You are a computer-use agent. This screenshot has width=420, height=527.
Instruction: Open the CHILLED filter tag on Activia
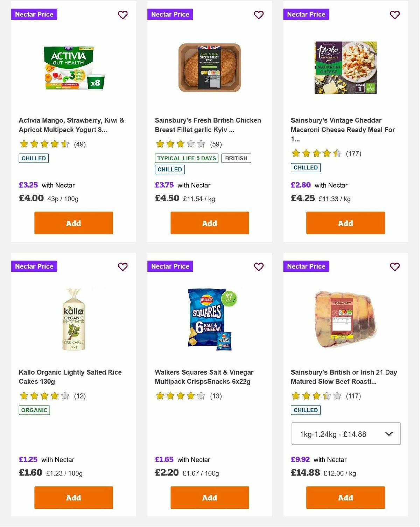[33, 158]
